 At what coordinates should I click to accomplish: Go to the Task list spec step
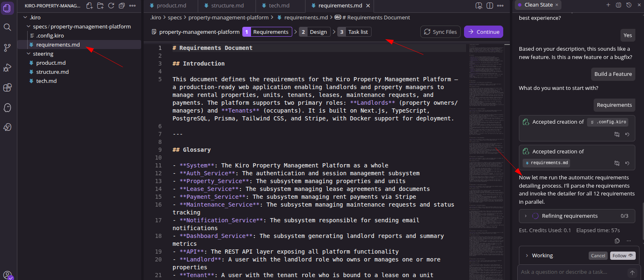click(x=354, y=32)
